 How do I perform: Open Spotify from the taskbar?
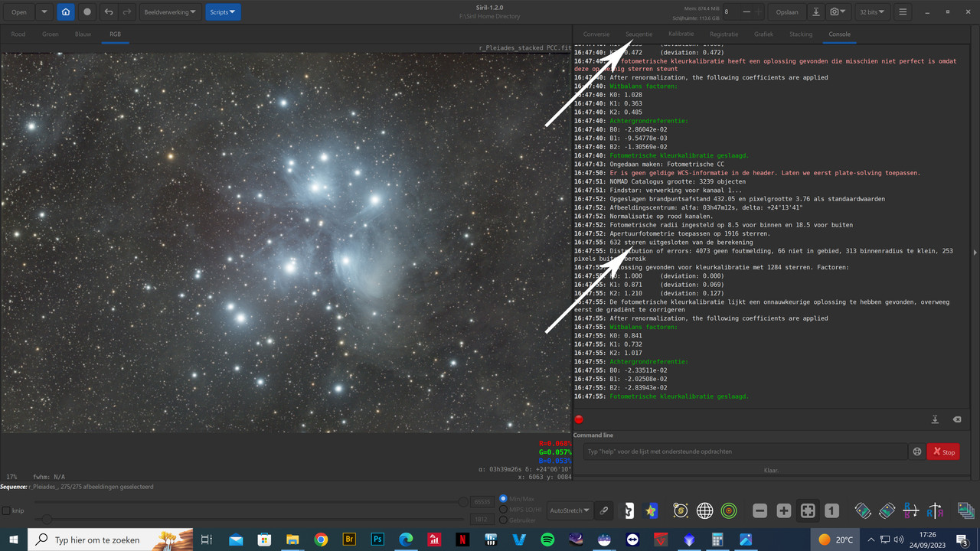click(547, 540)
